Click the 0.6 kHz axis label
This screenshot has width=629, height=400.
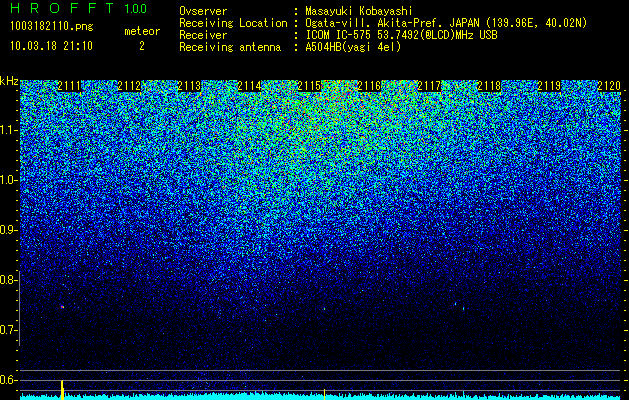coord(7,380)
